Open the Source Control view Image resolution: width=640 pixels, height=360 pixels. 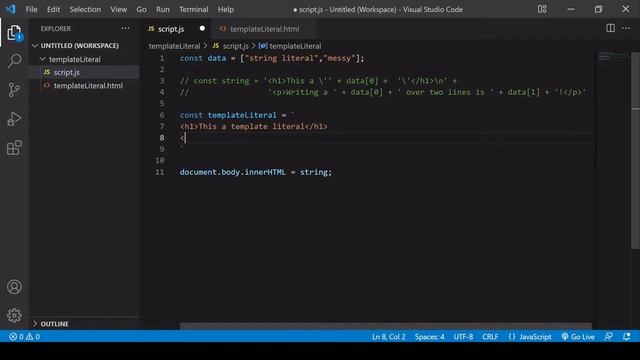[14, 90]
